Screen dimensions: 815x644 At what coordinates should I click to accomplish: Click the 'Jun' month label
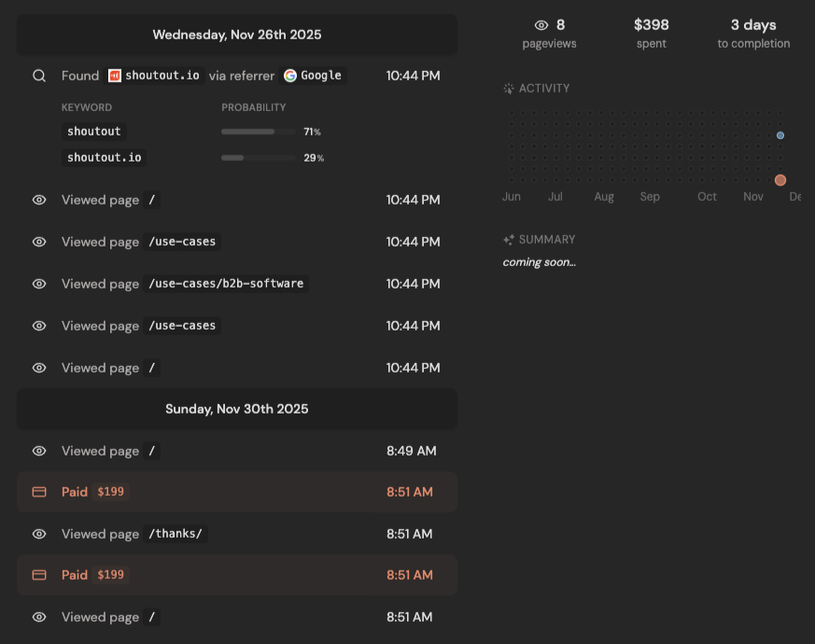click(x=512, y=197)
